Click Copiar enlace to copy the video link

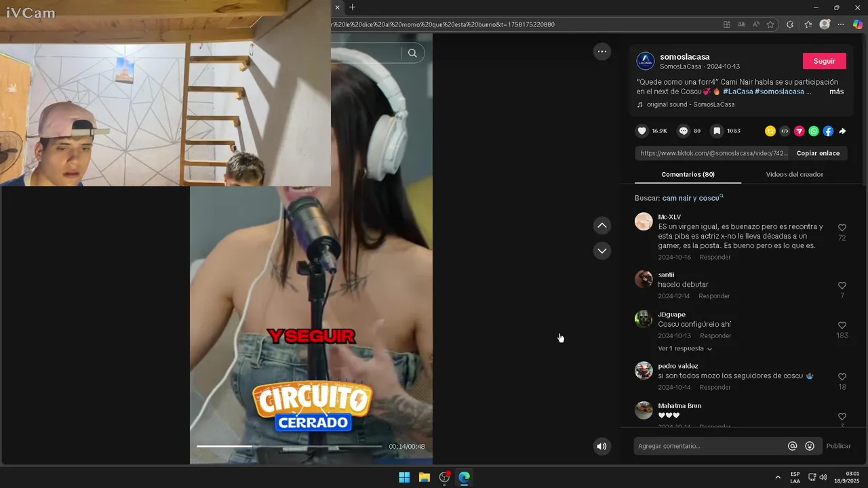pos(818,153)
